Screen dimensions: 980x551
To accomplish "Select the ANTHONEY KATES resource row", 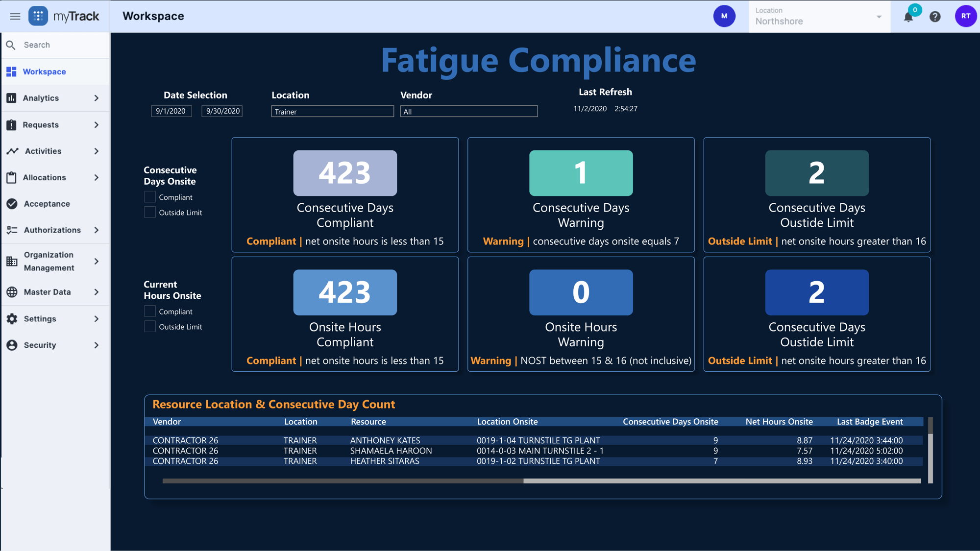I will coord(534,440).
